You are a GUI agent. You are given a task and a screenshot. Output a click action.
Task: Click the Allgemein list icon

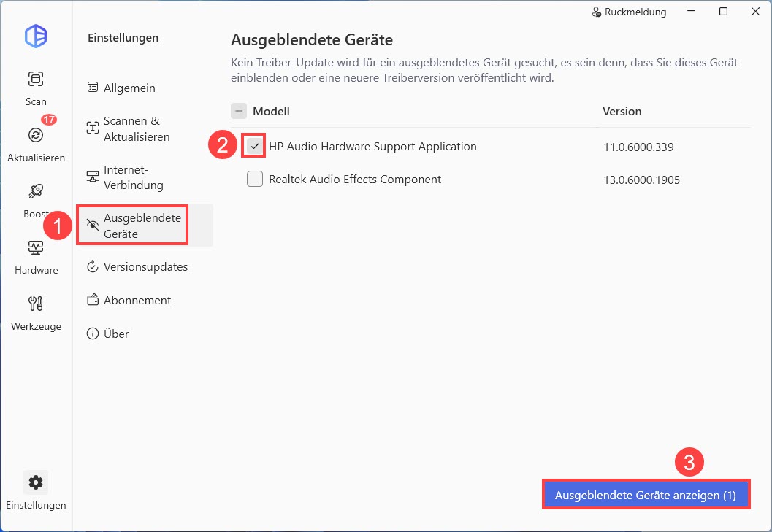pyautogui.click(x=93, y=88)
